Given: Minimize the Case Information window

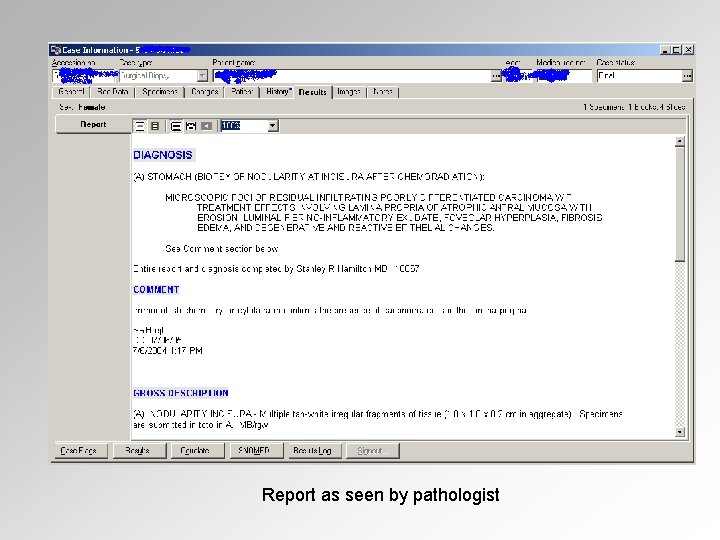Looking at the screenshot, I should 665,50.
